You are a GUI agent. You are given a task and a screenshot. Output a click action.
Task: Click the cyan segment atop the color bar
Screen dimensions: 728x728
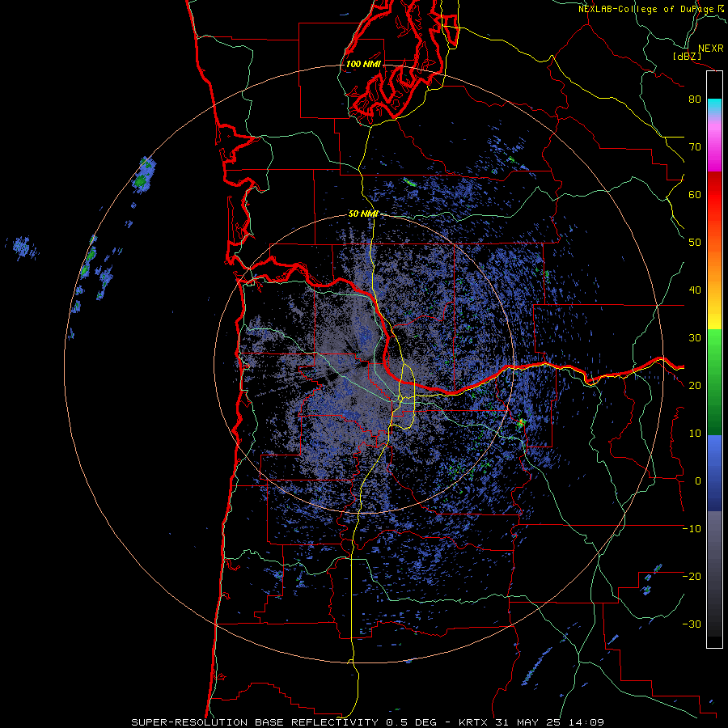pyautogui.click(x=714, y=106)
